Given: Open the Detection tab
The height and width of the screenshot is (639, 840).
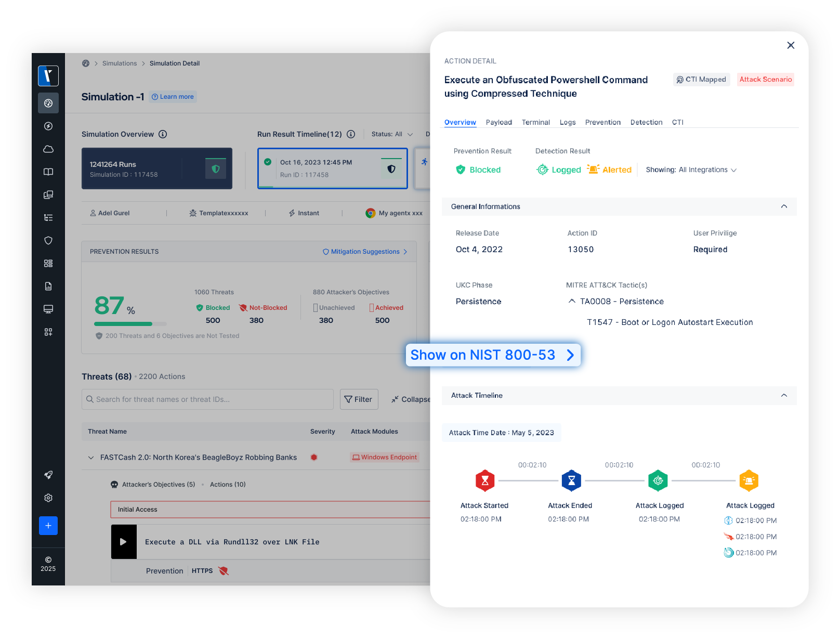Looking at the screenshot, I should pos(646,122).
